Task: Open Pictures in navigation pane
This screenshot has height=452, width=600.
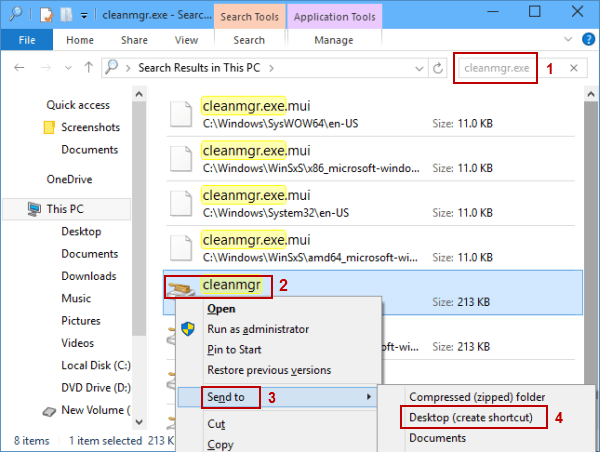Action: [81, 320]
